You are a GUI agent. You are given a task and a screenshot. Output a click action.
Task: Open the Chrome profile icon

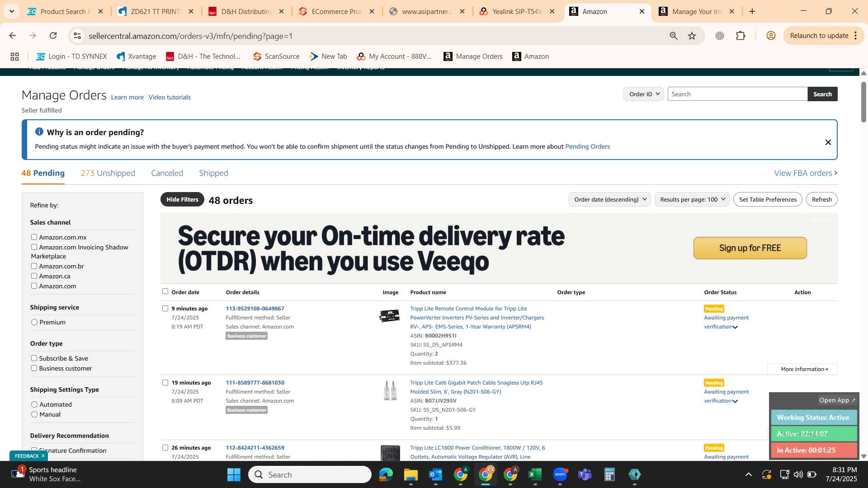pos(771,36)
